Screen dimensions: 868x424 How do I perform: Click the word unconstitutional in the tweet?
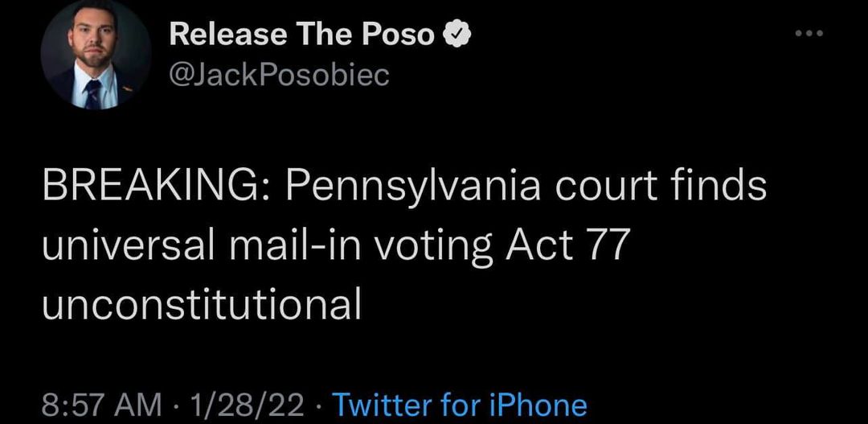[202, 304]
